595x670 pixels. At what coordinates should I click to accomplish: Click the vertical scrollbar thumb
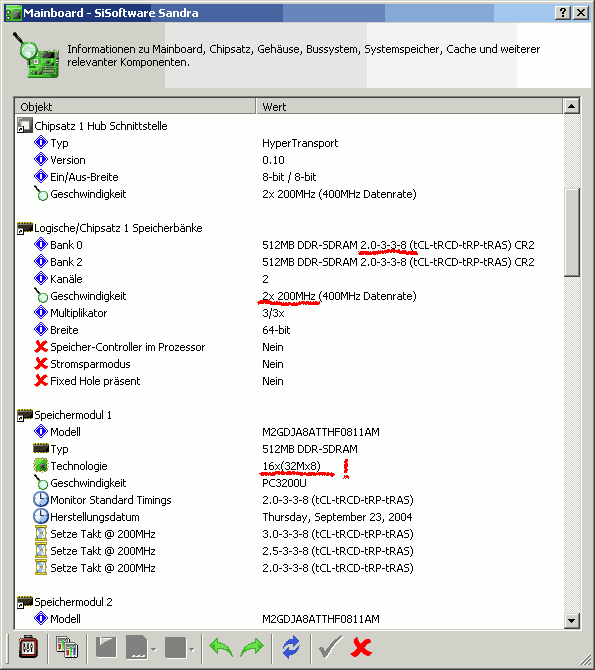(571, 232)
